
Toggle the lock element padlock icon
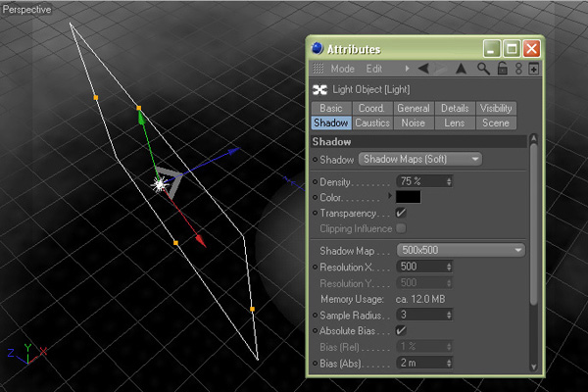point(501,69)
